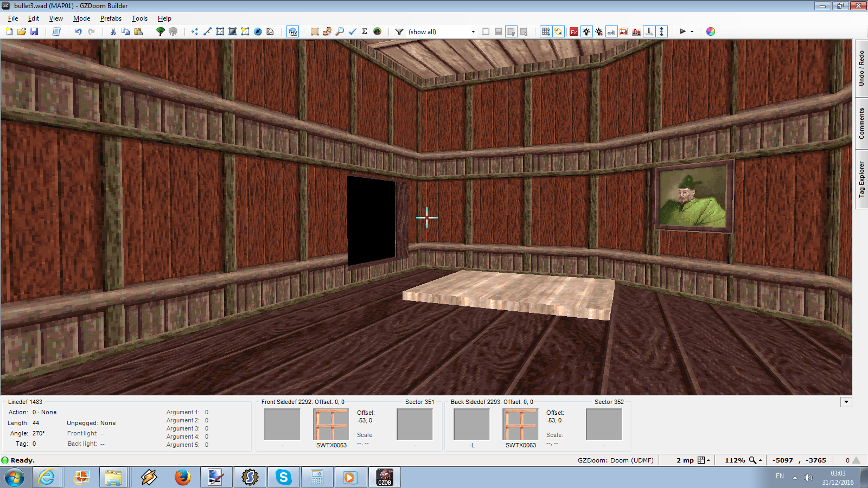Open the color picker wheel
The image size is (868, 488).
pyautogui.click(x=711, y=31)
